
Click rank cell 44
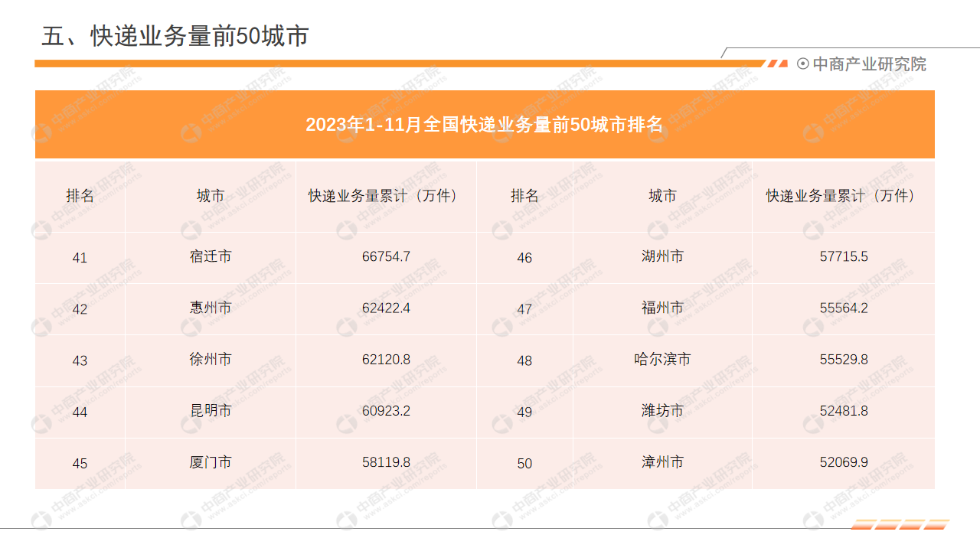tap(80, 412)
